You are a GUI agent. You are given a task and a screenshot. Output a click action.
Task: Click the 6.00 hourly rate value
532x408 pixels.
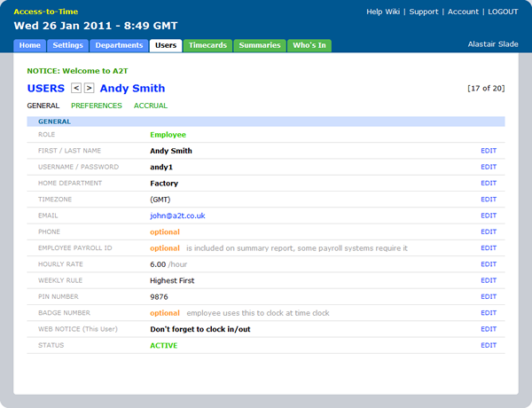point(158,264)
